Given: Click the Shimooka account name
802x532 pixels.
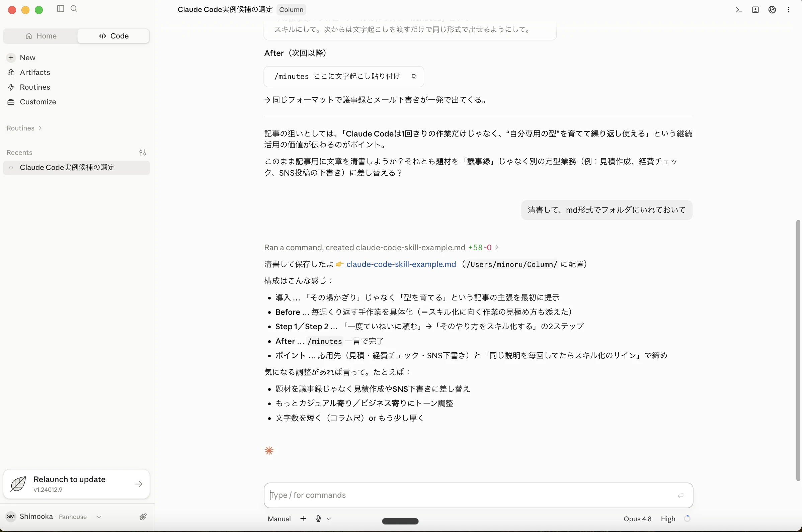Looking at the screenshot, I should (x=36, y=517).
